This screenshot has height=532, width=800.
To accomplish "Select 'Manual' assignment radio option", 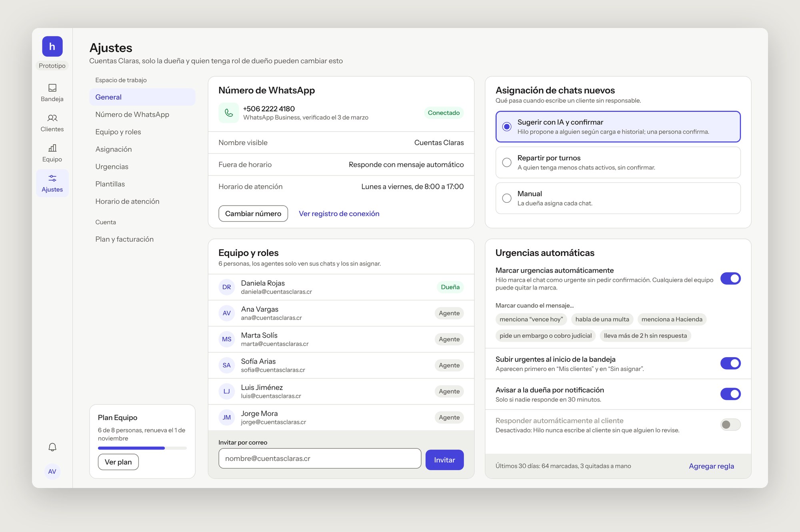I will pos(618,198).
